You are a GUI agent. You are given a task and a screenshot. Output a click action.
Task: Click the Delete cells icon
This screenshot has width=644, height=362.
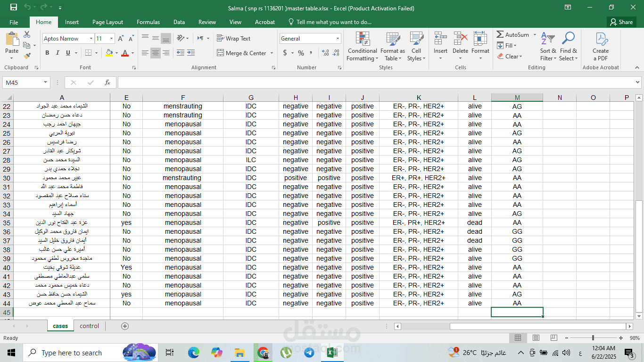coord(460,39)
